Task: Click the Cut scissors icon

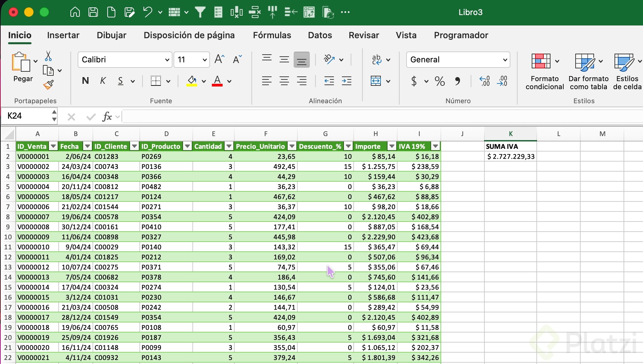Action: (48, 56)
